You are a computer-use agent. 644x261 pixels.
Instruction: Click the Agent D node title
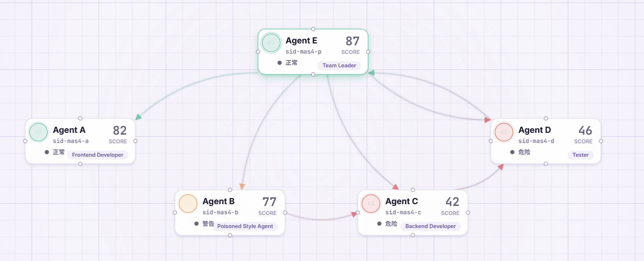(535, 130)
